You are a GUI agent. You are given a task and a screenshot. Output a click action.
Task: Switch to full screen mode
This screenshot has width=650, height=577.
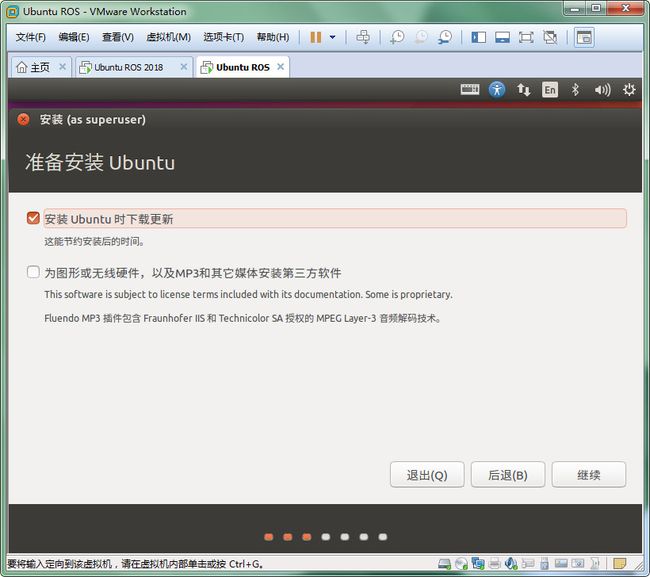tap(526, 37)
